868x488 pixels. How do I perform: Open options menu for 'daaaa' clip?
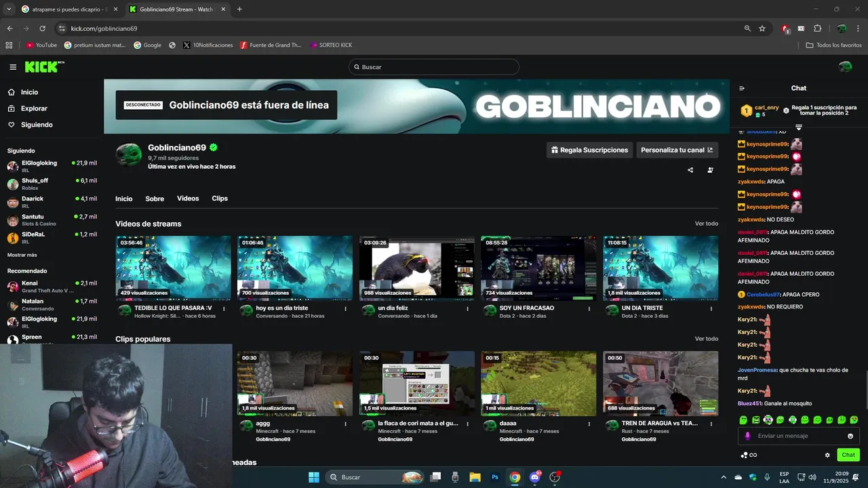point(589,424)
